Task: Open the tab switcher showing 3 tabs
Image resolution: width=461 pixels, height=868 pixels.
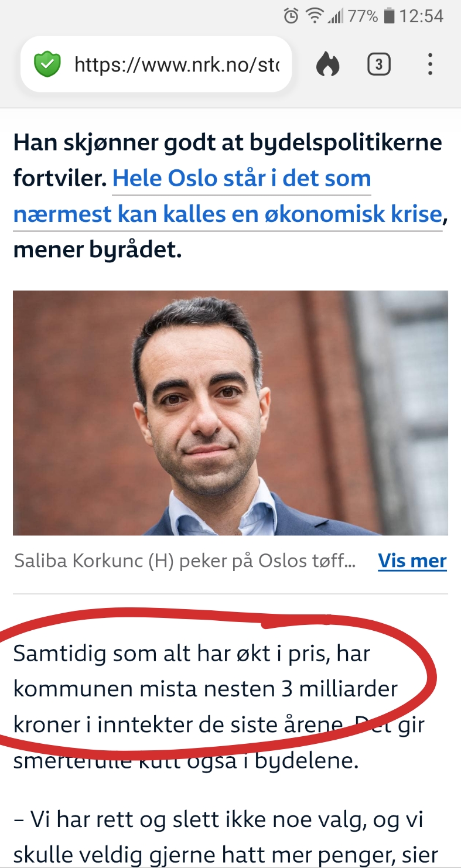Action: point(379,64)
